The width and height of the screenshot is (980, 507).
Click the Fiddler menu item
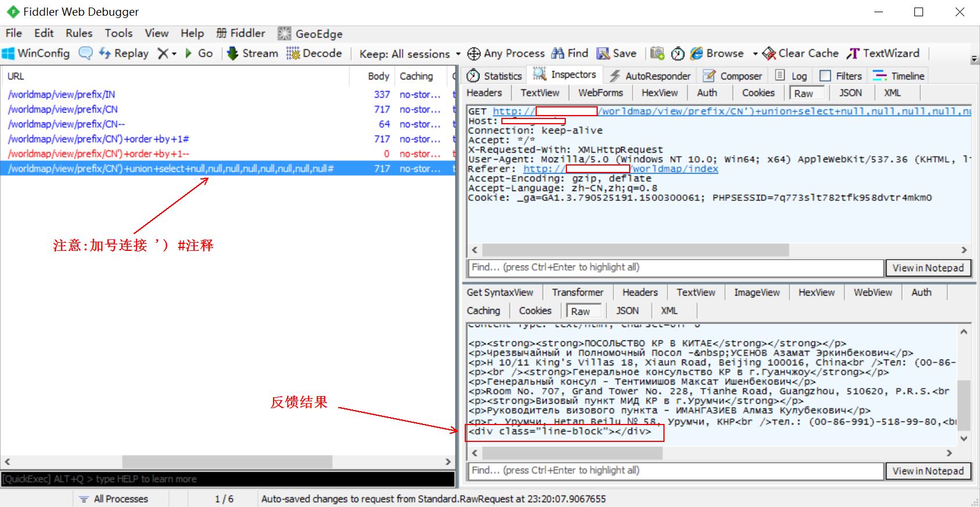coord(240,33)
